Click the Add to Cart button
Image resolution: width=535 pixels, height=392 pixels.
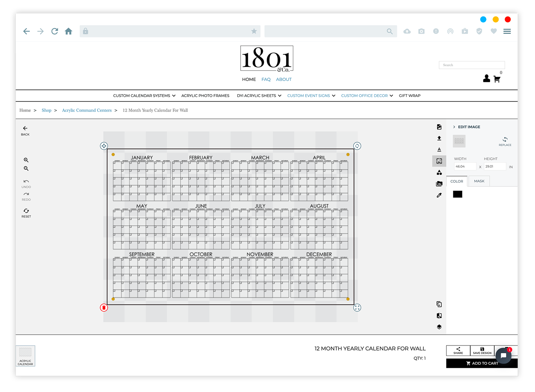(482, 363)
